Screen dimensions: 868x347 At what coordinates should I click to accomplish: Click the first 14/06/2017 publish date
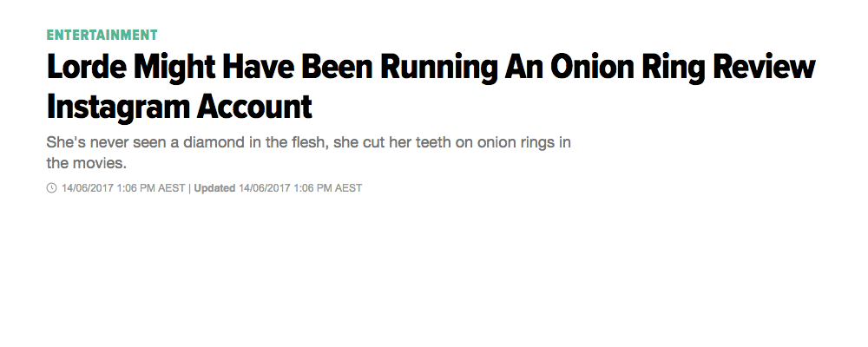point(88,188)
